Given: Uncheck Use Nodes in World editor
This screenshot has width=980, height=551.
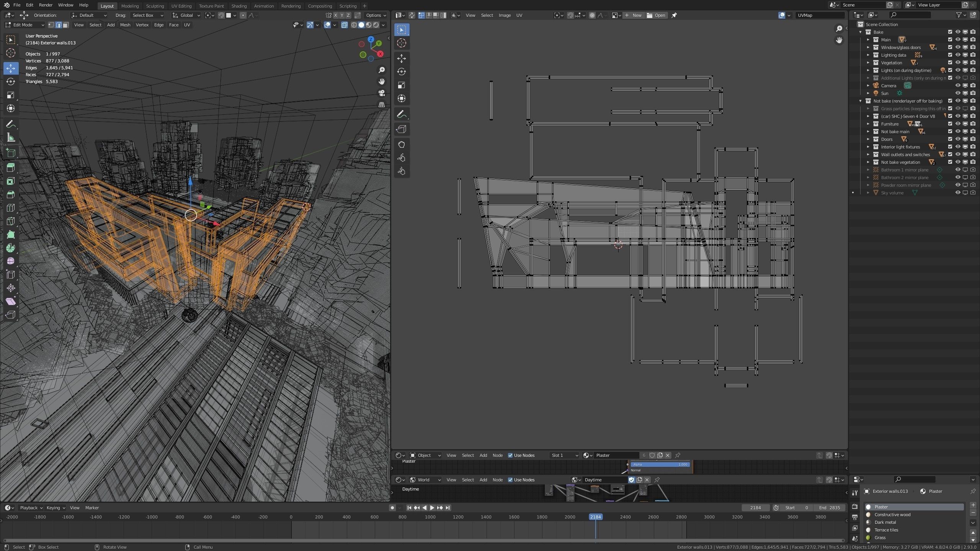Looking at the screenshot, I should click(x=510, y=480).
